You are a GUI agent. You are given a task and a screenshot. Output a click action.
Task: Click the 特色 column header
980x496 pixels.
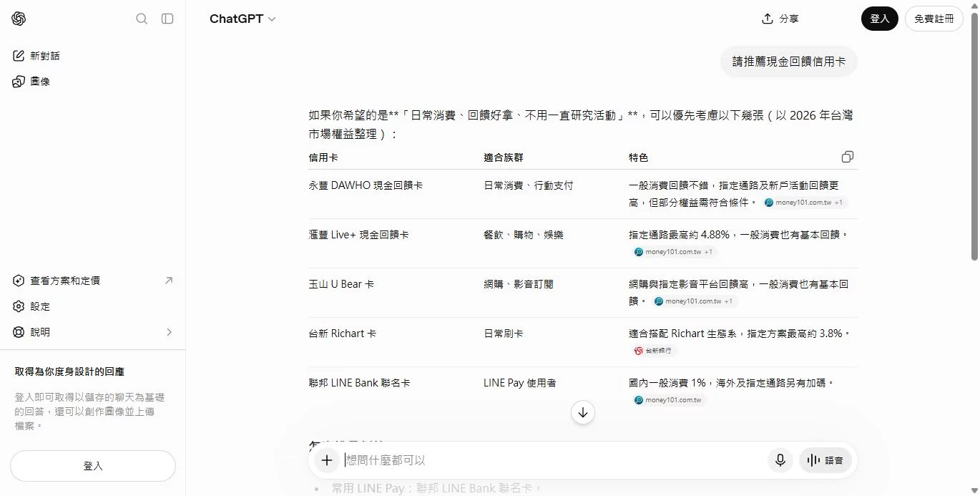639,157
